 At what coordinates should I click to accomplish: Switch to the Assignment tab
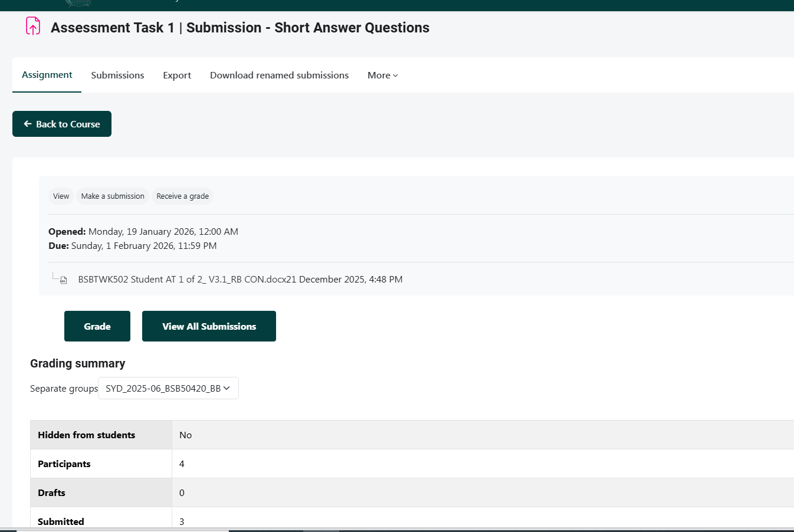point(47,75)
